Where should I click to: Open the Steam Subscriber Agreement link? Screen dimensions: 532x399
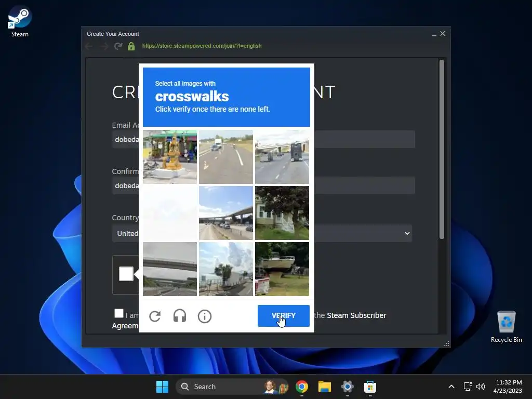pyautogui.click(x=356, y=315)
